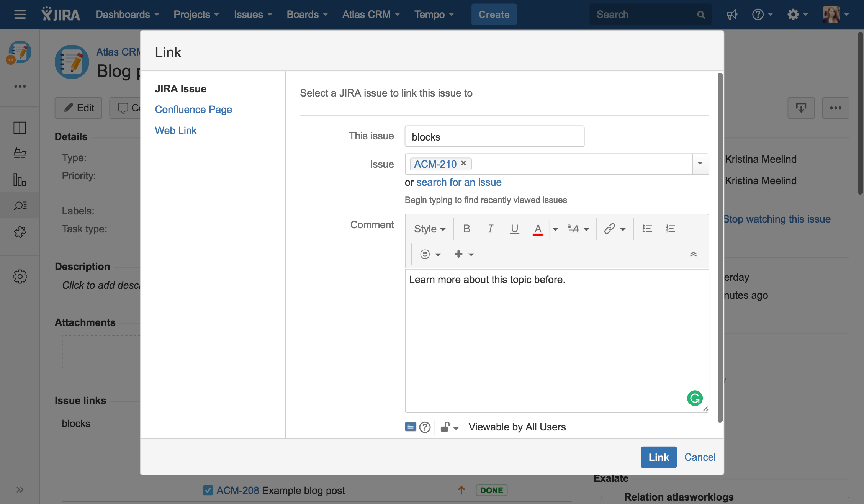The image size is (864, 504).
Task: Toggle the ACM-208 subtask checkbox icon
Action: 208,490
